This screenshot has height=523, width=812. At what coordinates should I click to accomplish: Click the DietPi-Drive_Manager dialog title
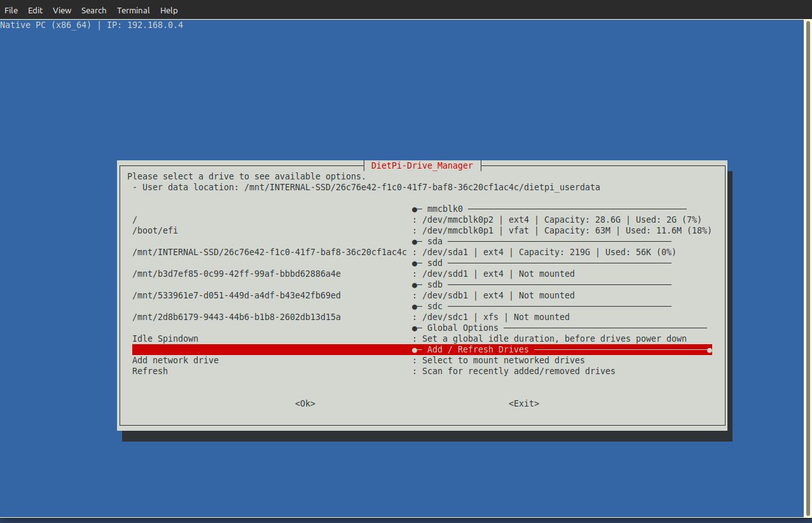pyautogui.click(x=422, y=165)
